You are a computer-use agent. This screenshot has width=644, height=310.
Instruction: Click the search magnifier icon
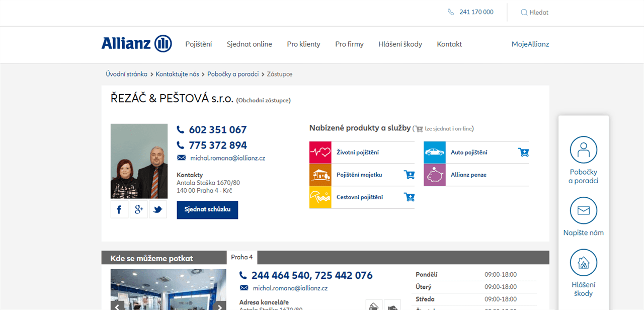point(524,13)
